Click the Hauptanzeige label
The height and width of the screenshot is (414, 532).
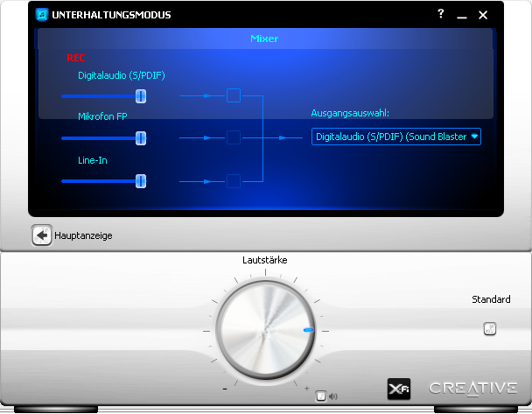click(83, 235)
